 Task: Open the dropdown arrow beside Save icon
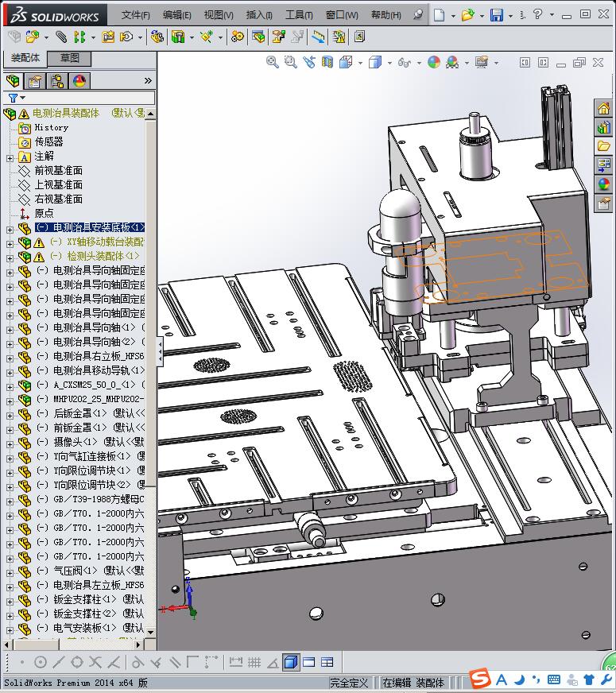click(510, 16)
